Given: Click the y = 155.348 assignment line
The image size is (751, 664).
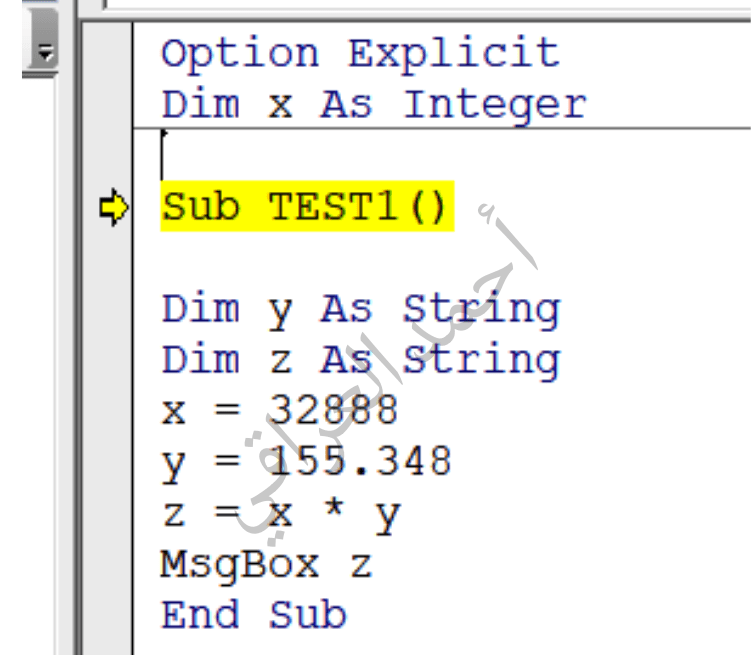Looking at the screenshot, I should pyautogui.click(x=306, y=463).
